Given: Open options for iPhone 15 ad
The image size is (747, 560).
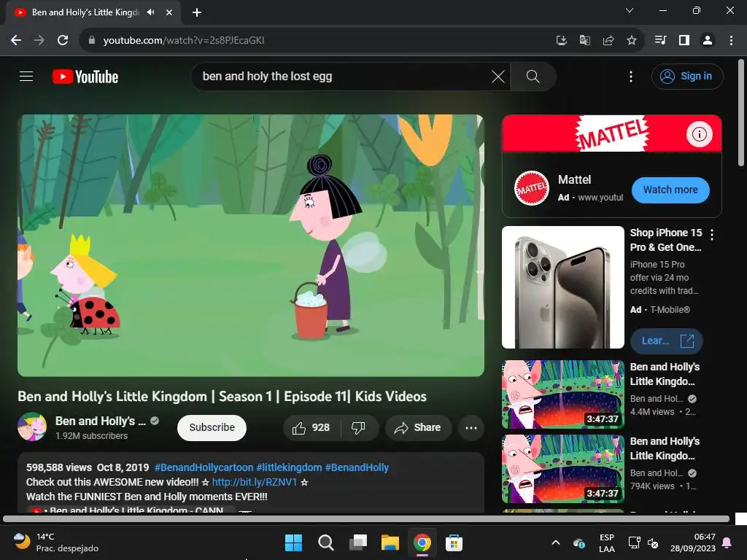Looking at the screenshot, I should click(712, 234).
